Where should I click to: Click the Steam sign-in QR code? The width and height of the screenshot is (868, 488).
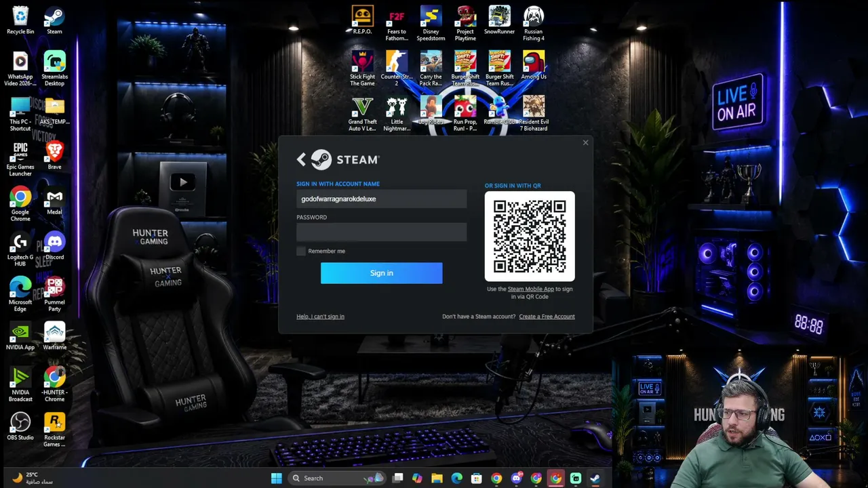pyautogui.click(x=530, y=236)
